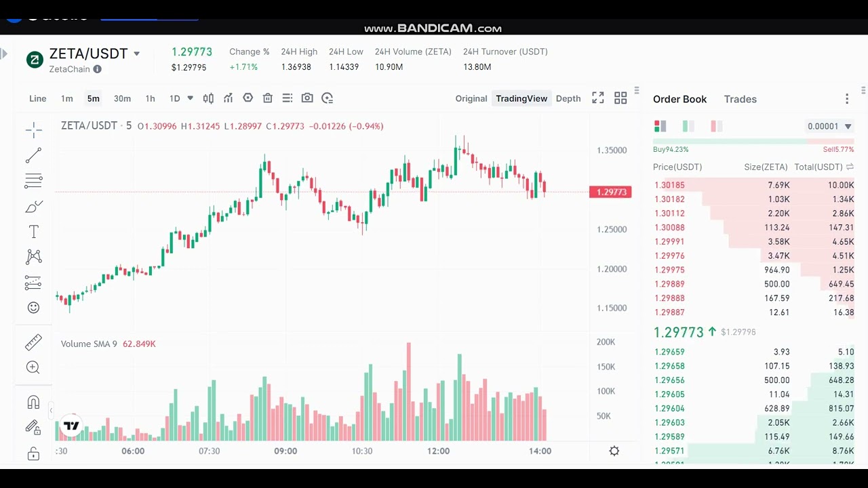868x488 pixels.
Task: Select the ruler measure tool
Action: (33, 342)
